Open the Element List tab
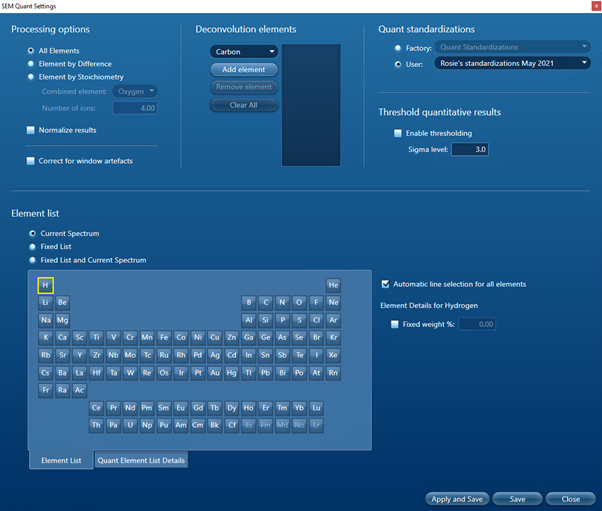 60,460
